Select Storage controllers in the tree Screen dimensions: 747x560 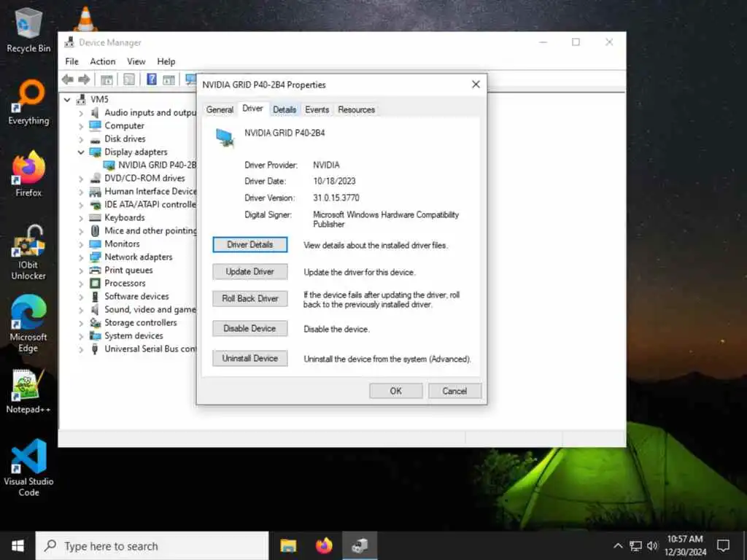[x=141, y=322]
